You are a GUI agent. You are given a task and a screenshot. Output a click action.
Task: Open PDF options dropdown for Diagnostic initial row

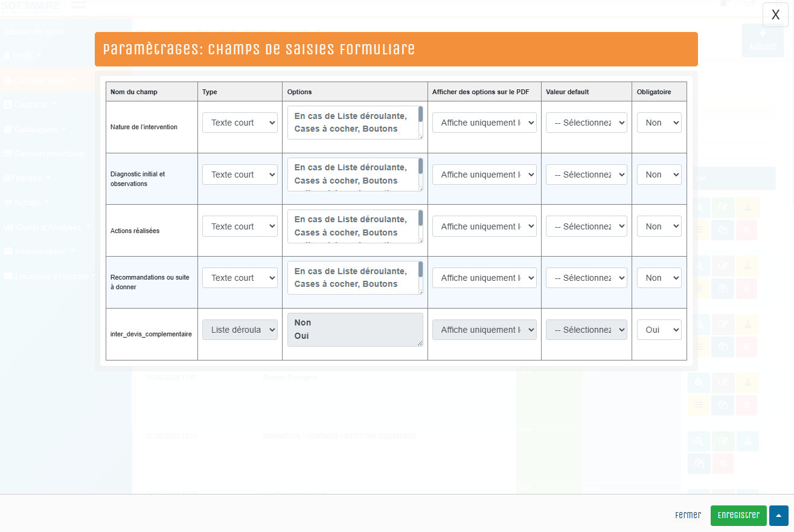pos(484,175)
